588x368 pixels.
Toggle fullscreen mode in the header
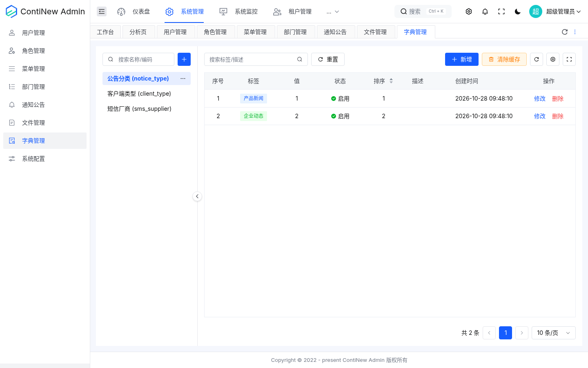click(x=501, y=11)
